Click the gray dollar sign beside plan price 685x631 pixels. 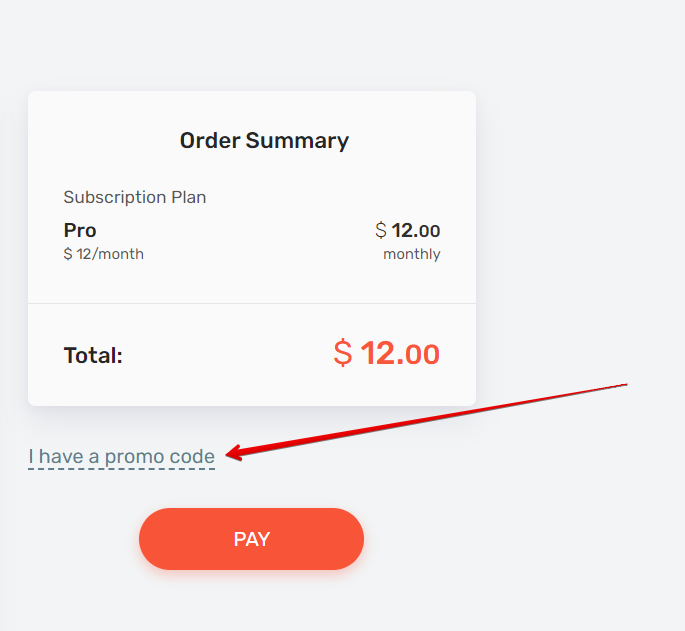click(381, 230)
